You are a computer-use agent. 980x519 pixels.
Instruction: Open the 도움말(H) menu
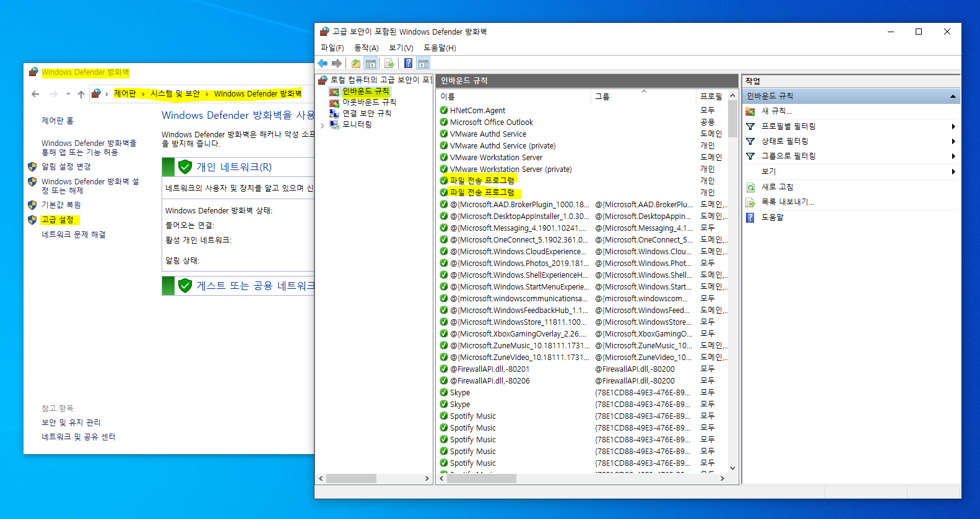click(440, 48)
